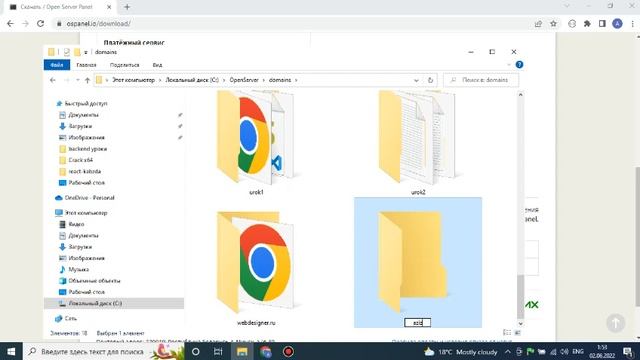Share this page icon in Chrome

pyautogui.click(x=538, y=24)
